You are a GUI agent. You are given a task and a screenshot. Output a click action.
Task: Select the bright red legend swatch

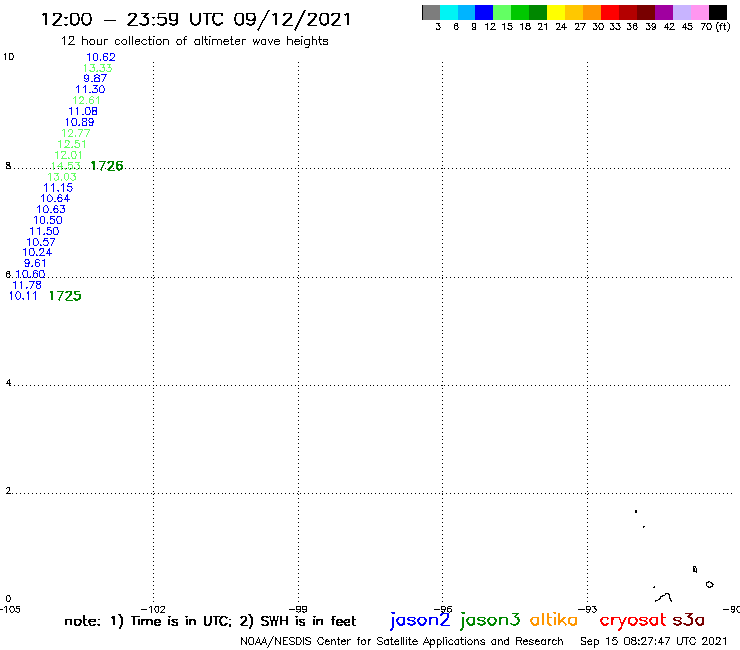610,12
